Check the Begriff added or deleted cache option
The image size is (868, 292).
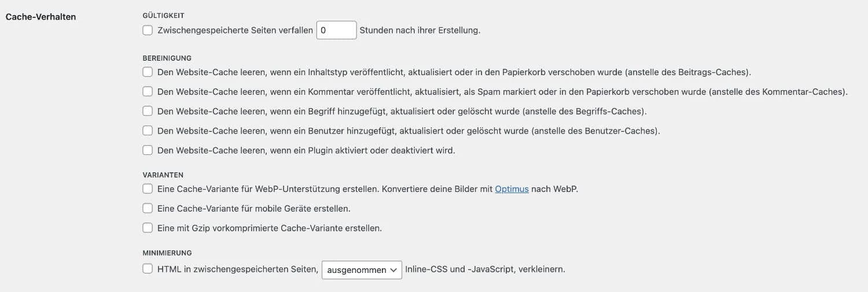pyautogui.click(x=148, y=111)
